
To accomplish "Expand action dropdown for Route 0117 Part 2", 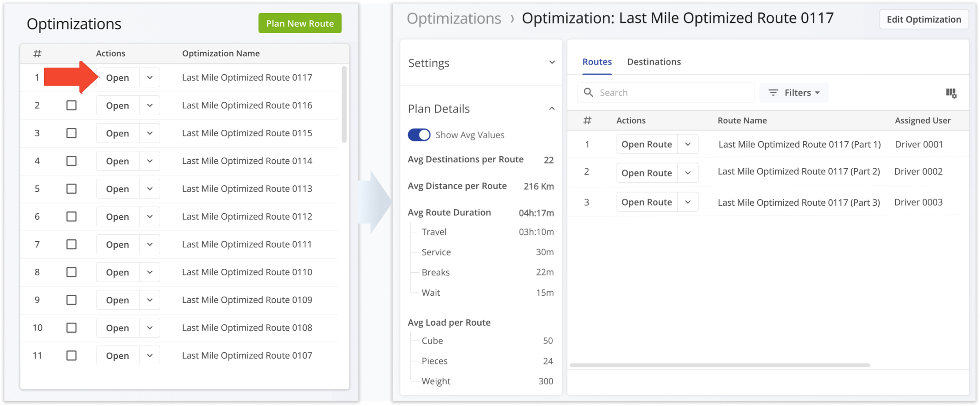I will click(688, 173).
